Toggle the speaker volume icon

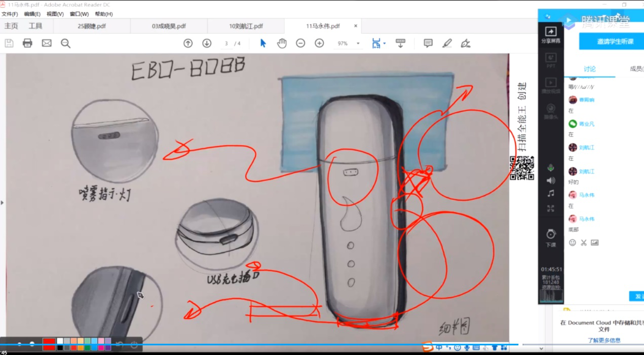(551, 181)
